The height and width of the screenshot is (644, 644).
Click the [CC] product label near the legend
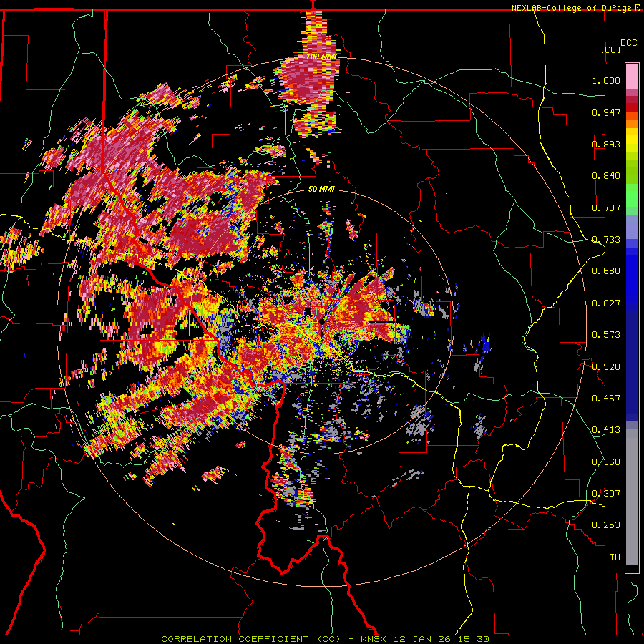click(610, 49)
